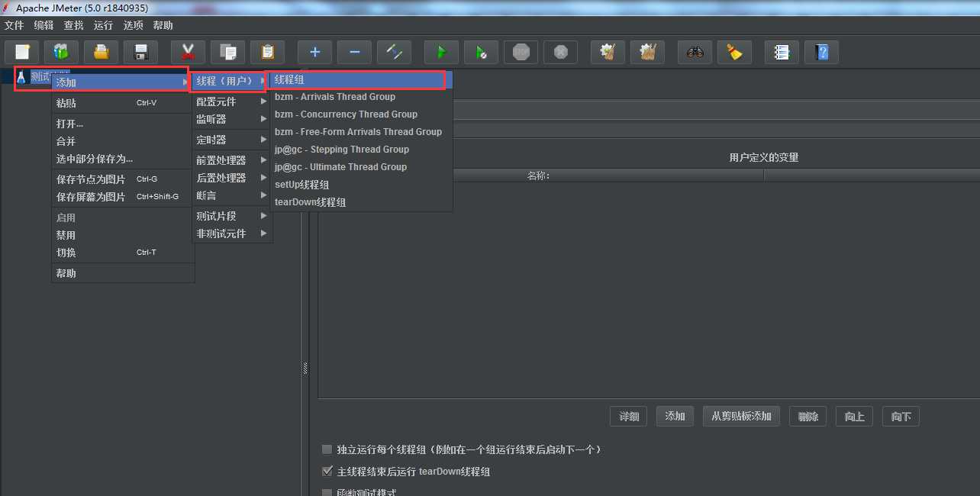Toggle 独立运行每个线程组 checkbox
The height and width of the screenshot is (496, 980).
click(x=327, y=449)
